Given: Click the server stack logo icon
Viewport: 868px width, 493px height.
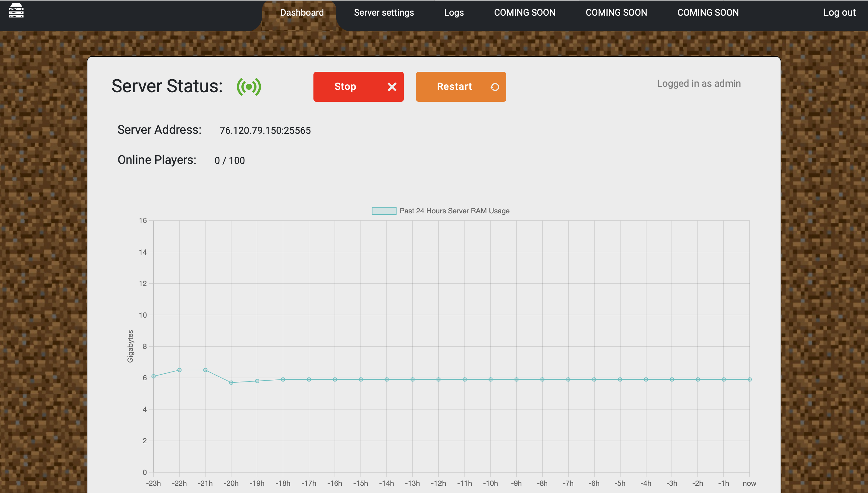Looking at the screenshot, I should 16,10.
